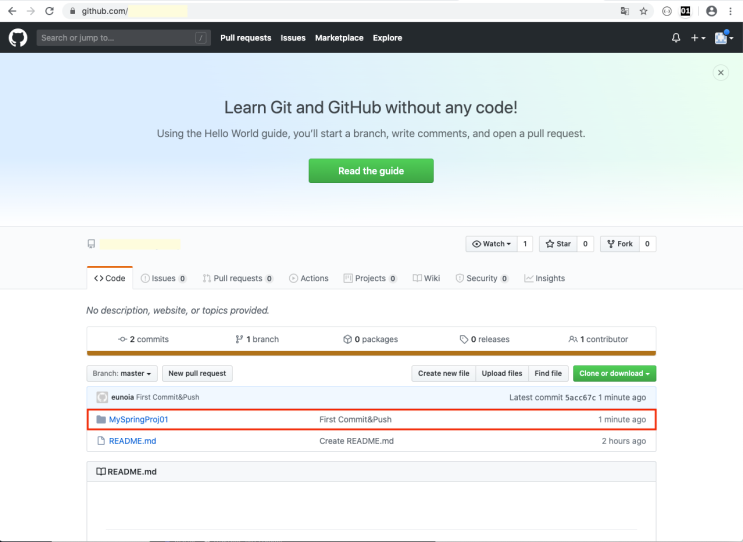Open the translate page icon in address bar
The image size is (743, 542).
pos(625,11)
